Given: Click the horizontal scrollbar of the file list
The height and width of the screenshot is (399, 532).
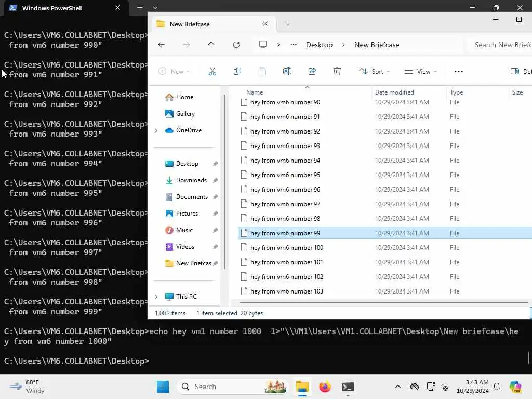Looking at the screenshot, I should (383, 303).
